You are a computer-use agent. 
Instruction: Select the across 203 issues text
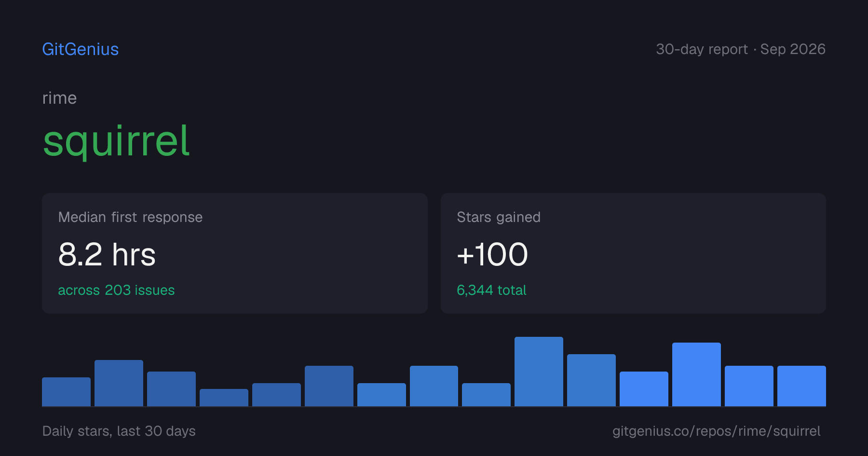116,290
